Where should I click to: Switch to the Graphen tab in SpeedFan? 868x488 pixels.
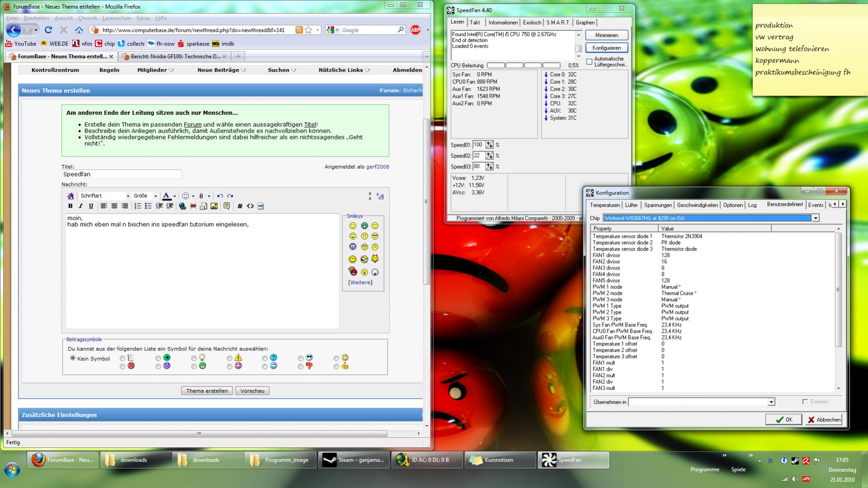click(x=585, y=23)
